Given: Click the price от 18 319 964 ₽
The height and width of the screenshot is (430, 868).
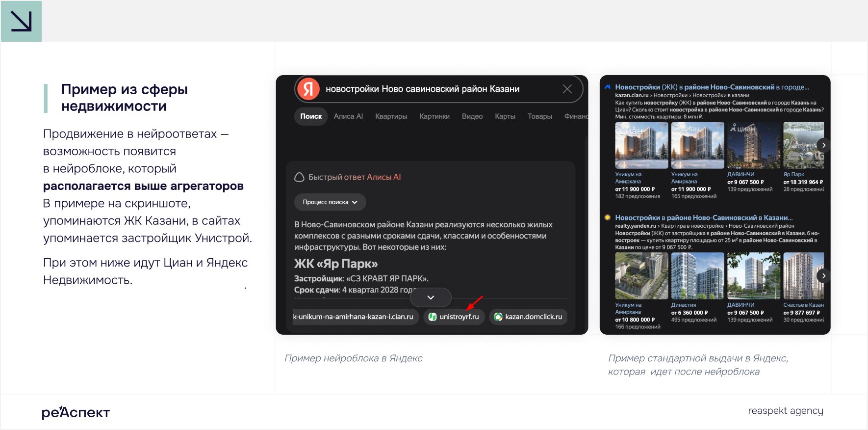Looking at the screenshot, I should click(803, 182).
